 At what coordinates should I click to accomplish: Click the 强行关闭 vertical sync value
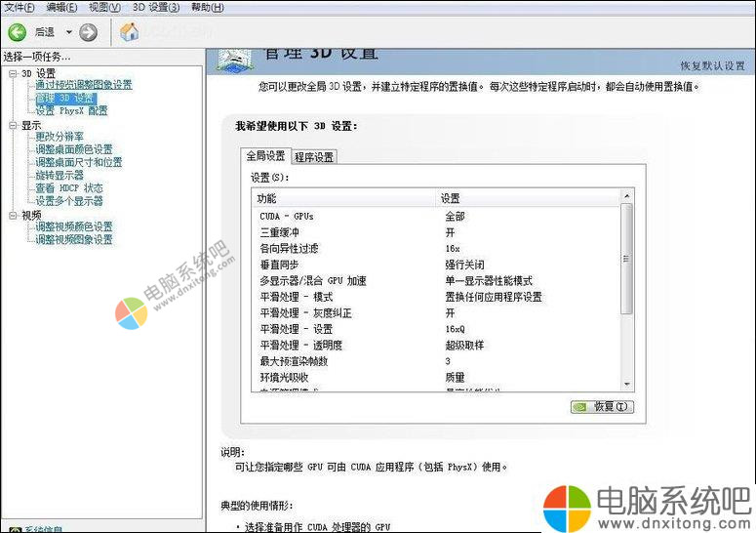pyautogui.click(x=464, y=265)
